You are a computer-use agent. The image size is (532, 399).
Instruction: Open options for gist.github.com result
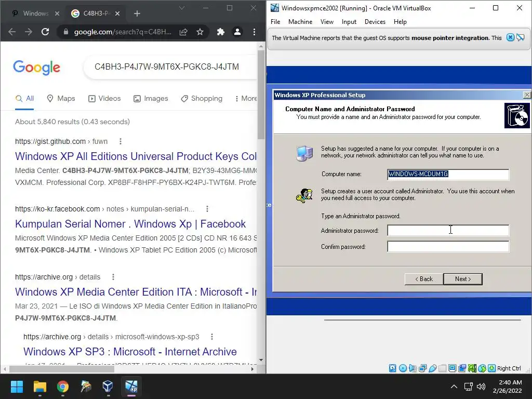(121, 141)
